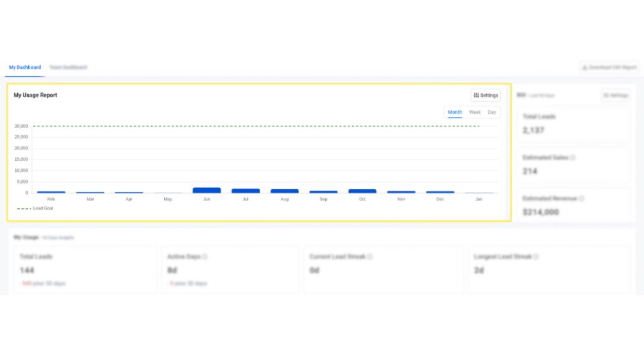Click the $214,000 Estimated Revenue value
644x354 pixels.
click(x=540, y=213)
